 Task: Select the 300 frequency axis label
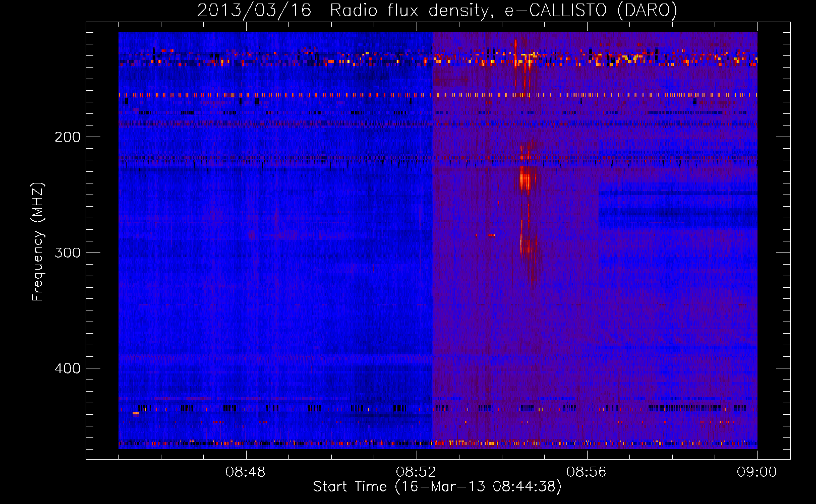tap(68, 253)
